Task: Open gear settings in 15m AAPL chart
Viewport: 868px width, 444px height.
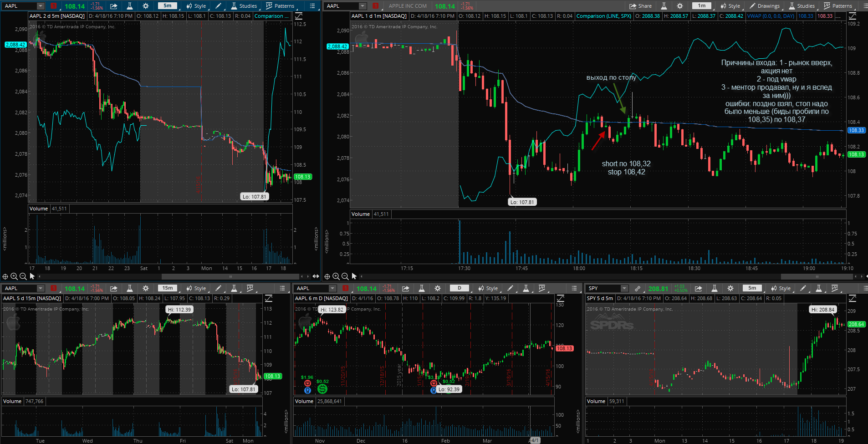Action: (146, 288)
